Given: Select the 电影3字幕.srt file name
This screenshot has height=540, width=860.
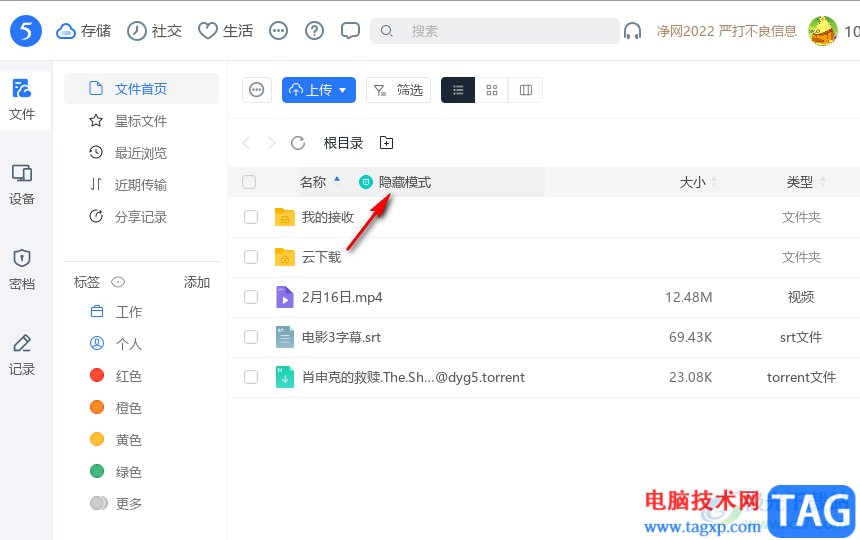Looking at the screenshot, I should point(341,337).
